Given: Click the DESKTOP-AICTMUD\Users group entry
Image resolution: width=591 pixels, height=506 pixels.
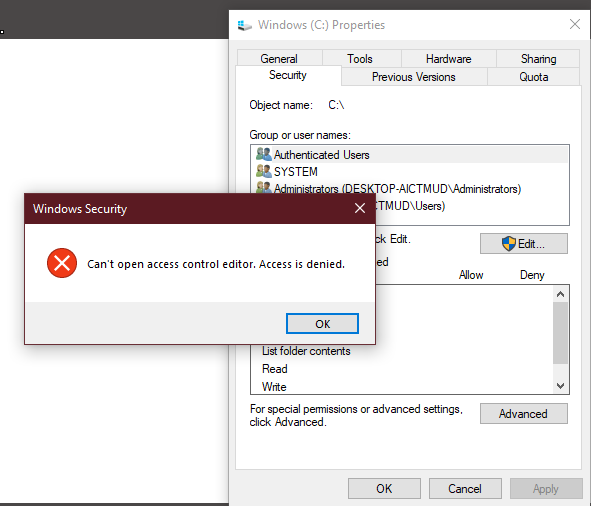Looking at the screenshot, I should pyautogui.click(x=410, y=206).
